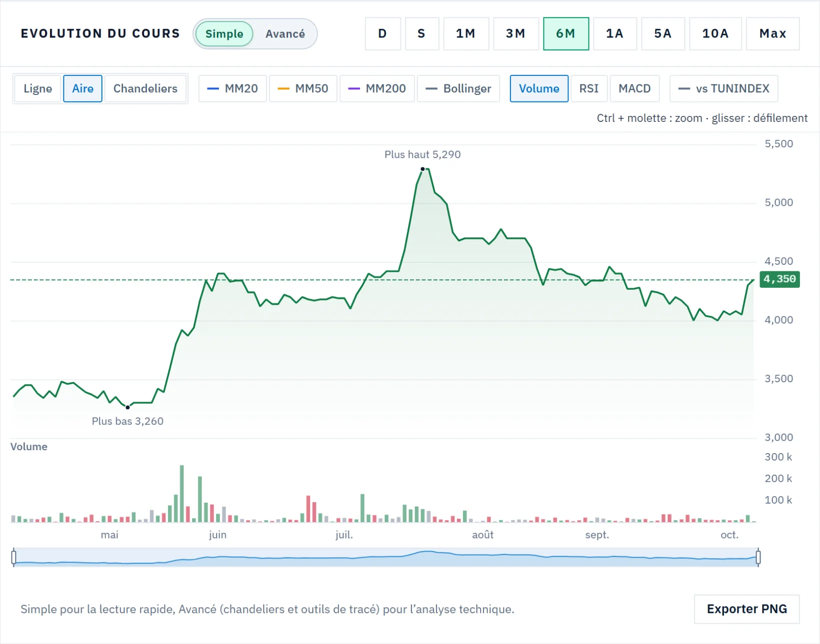Screen dimensions: 820x644
Task: Click Exporter PNG button
Action: click(x=747, y=609)
